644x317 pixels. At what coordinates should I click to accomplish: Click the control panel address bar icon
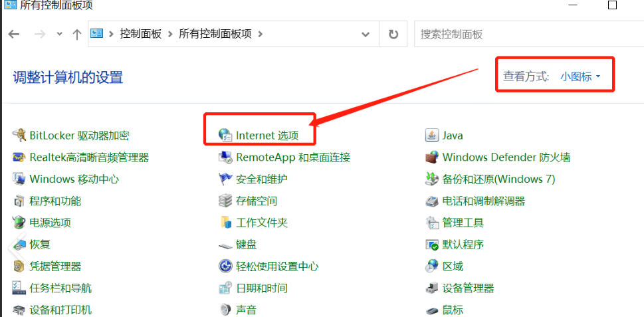coord(96,34)
